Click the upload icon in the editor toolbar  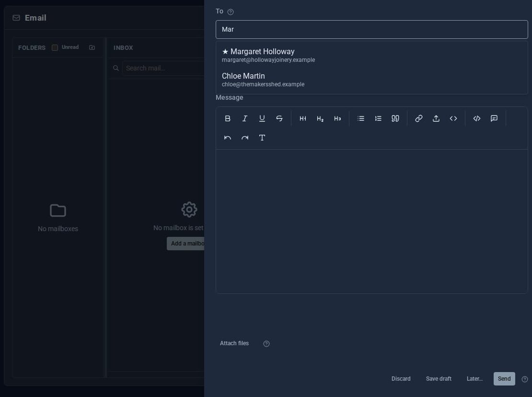[x=436, y=118]
